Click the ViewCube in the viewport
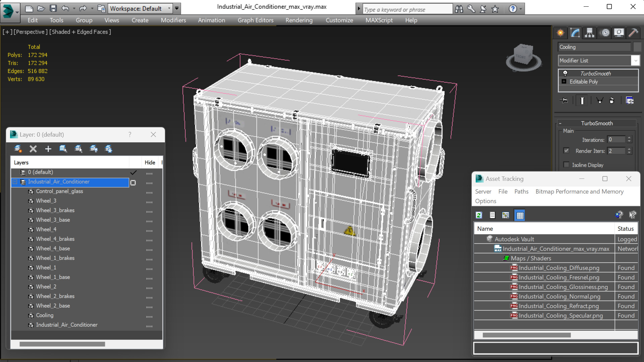 click(523, 57)
